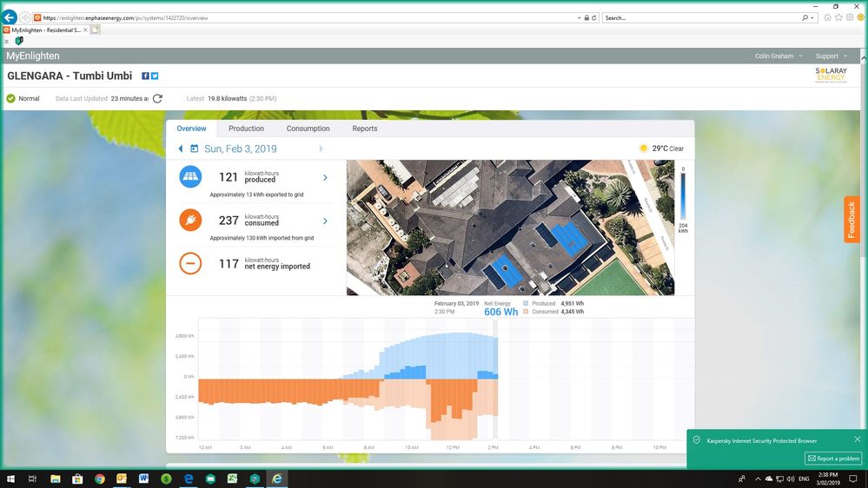Close the Kaspersky Protected Browser notification
This screenshot has height=488, width=868.
coord(858,439)
